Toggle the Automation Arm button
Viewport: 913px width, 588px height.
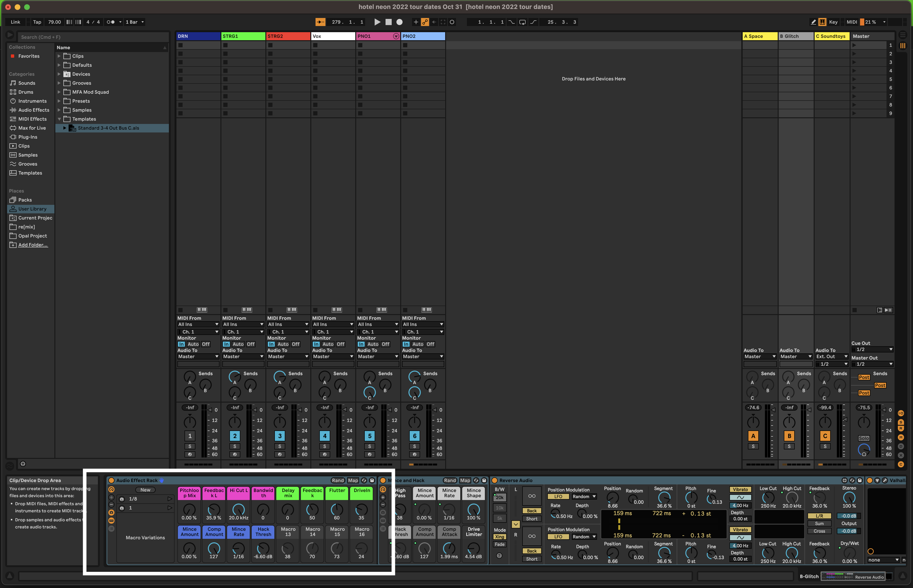click(x=425, y=22)
